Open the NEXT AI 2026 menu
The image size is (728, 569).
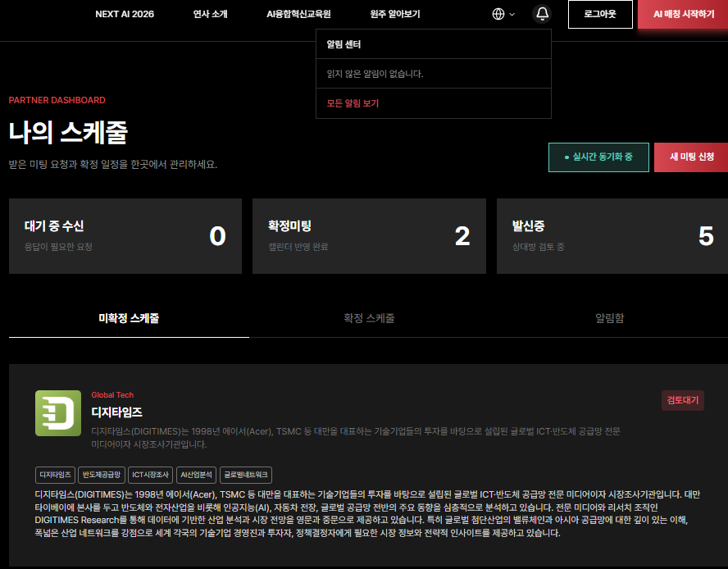(x=125, y=14)
